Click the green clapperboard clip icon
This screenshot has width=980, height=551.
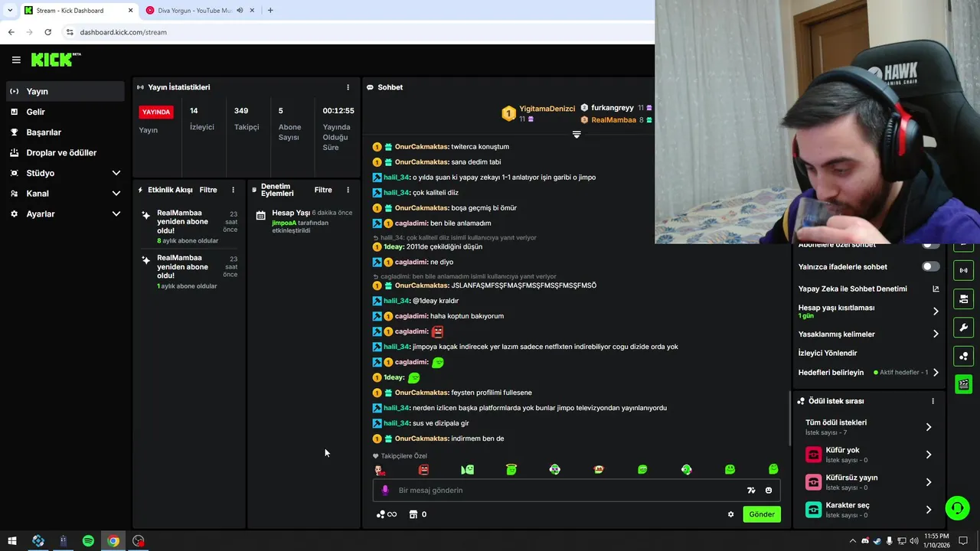tap(963, 384)
